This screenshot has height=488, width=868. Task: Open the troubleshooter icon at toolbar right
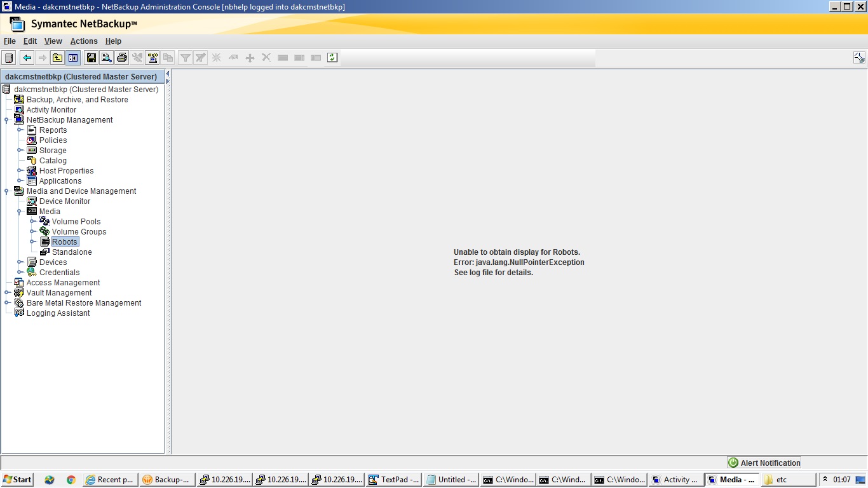(x=859, y=58)
